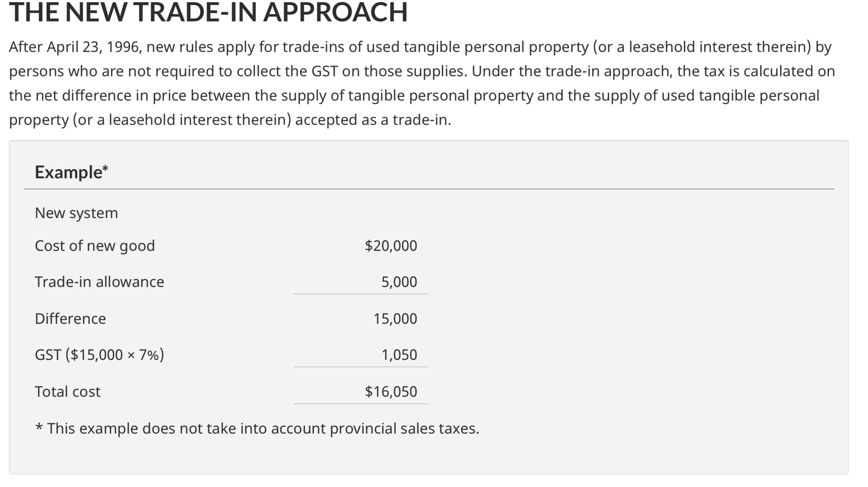Click the "Trade-in allowance" row label
This screenshot has width=868, height=487.
(x=99, y=282)
